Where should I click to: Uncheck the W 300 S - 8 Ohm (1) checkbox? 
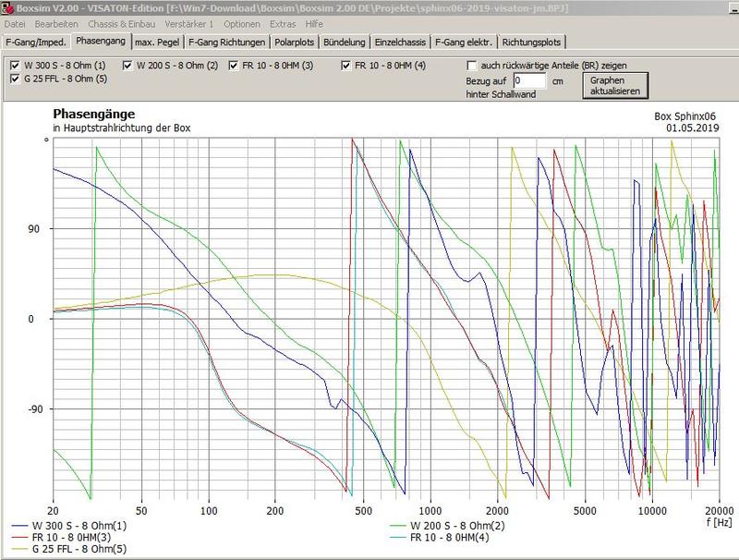[15, 66]
